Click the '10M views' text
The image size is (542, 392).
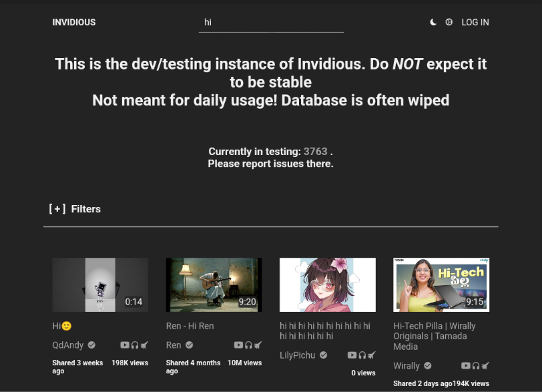[x=245, y=363]
